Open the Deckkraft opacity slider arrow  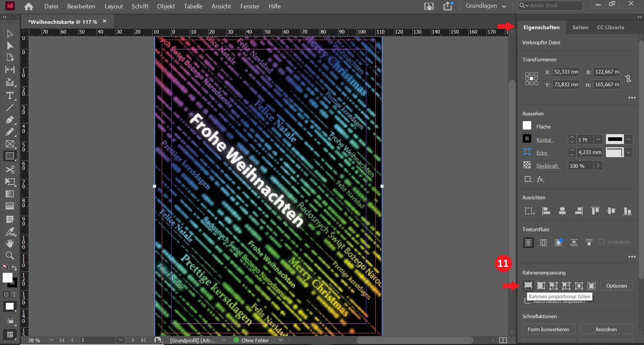pyautogui.click(x=598, y=166)
